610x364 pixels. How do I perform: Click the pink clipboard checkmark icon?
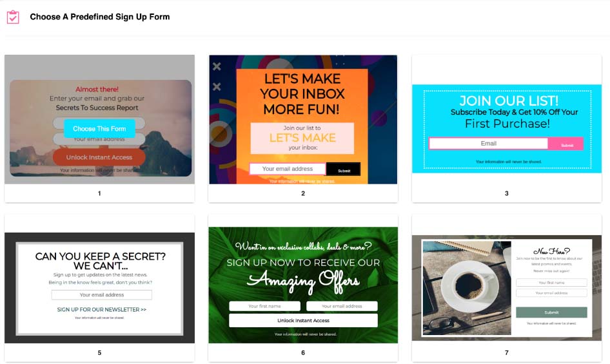pyautogui.click(x=13, y=17)
